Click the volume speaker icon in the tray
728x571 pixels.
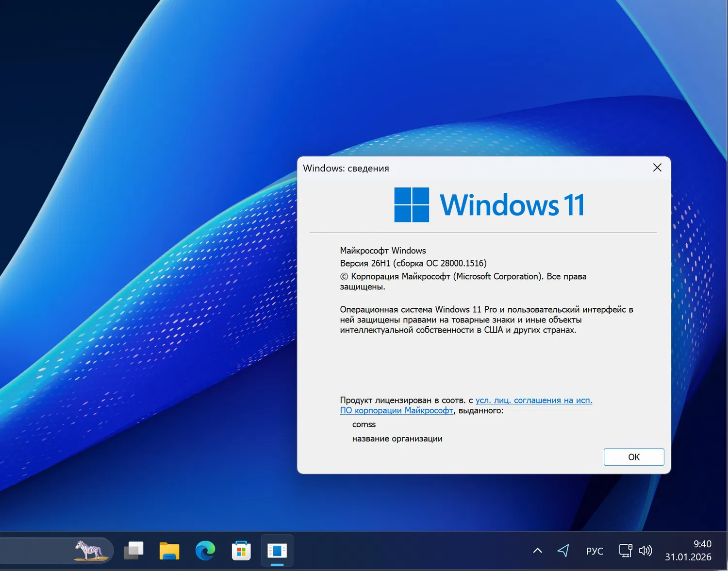pyautogui.click(x=645, y=550)
